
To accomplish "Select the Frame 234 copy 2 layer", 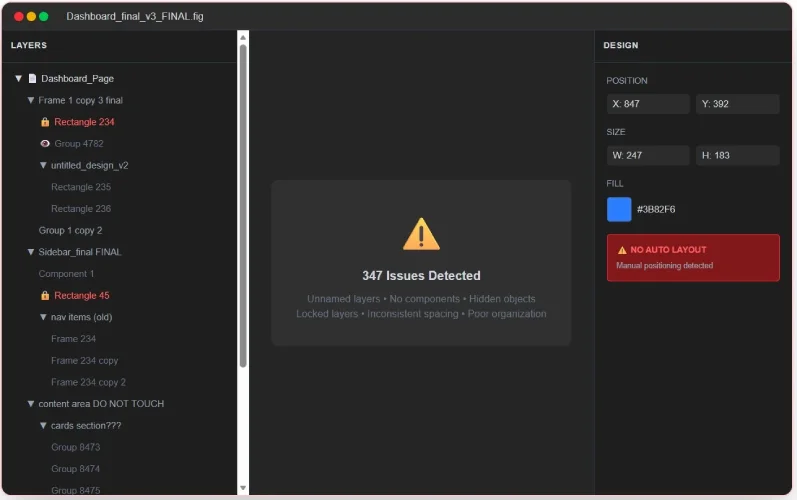I will coord(88,382).
